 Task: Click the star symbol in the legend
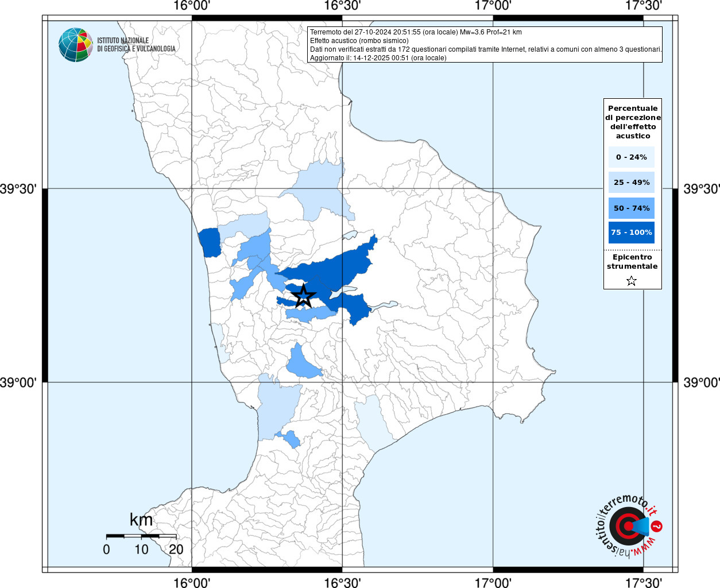coord(632,281)
